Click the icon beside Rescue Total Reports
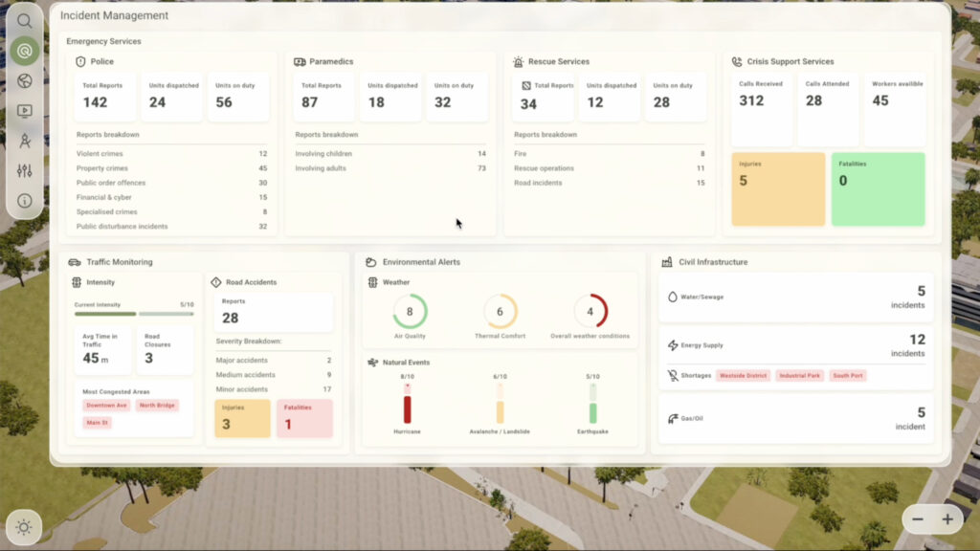This screenshot has height=551, width=980. [526, 85]
